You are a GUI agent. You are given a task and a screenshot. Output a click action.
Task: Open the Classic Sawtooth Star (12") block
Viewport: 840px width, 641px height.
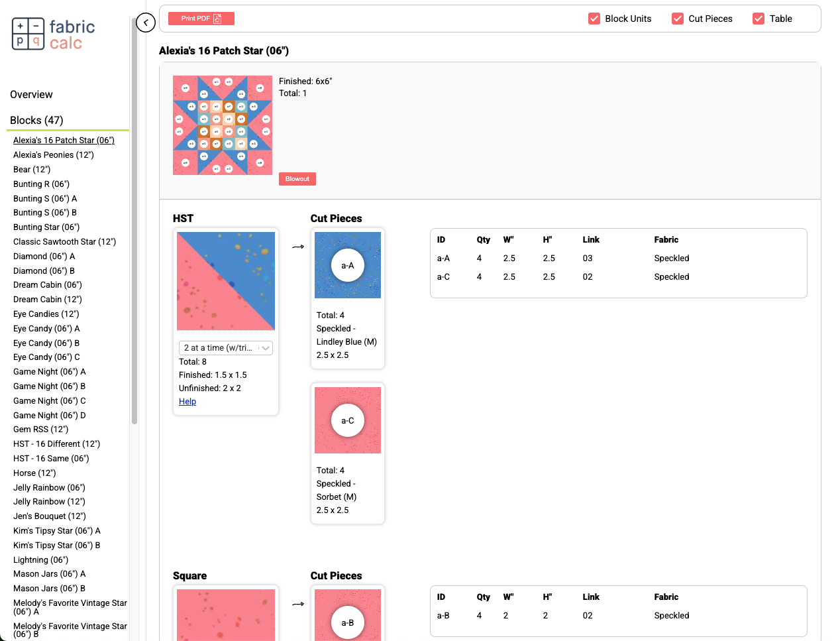coord(64,242)
